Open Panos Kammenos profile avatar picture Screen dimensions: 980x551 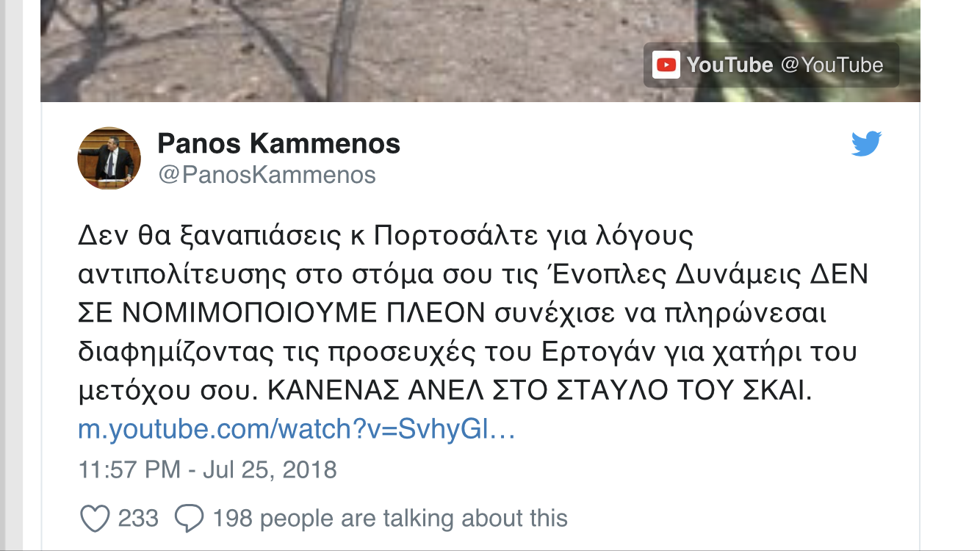pyautogui.click(x=109, y=157)
